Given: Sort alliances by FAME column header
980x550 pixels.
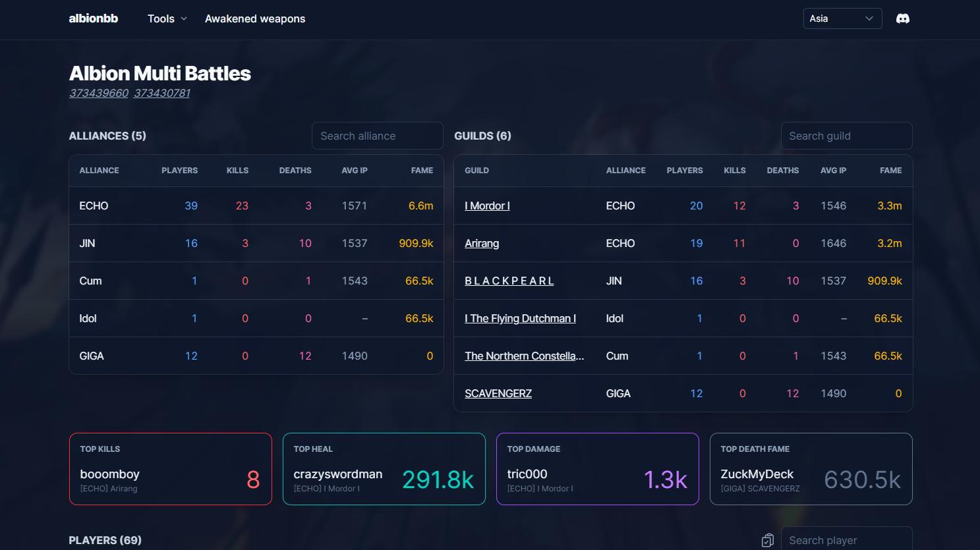Looking at the screenshot, I should pos(422,170).
